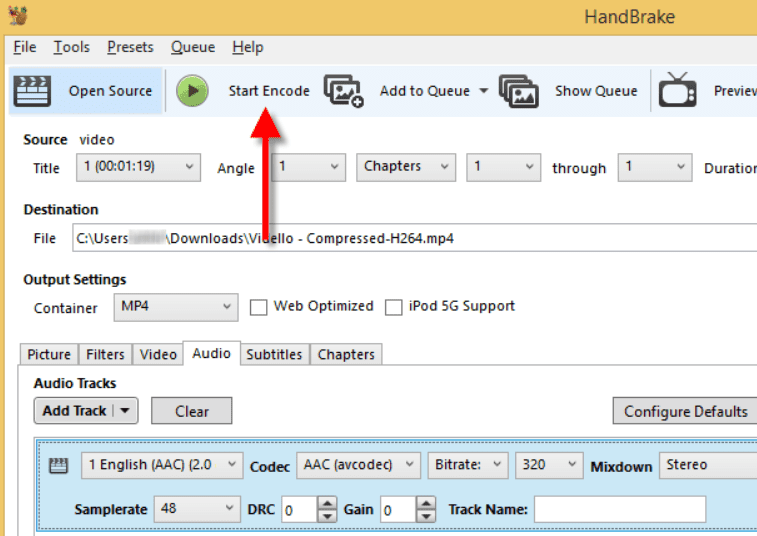This screenshot has width=757, height=536.
Task: Switch to the Picture tab
Action: (49, 354)
